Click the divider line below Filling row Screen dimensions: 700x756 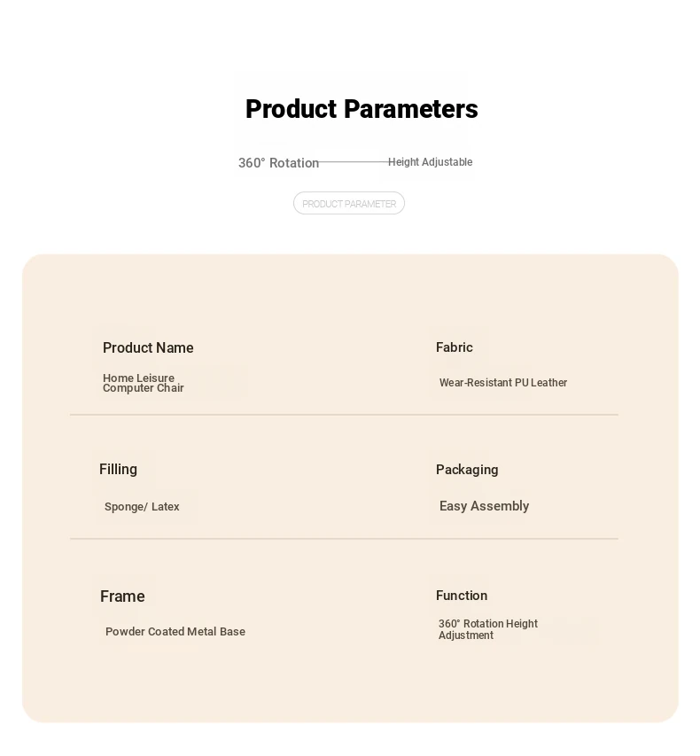click(344, 539)
